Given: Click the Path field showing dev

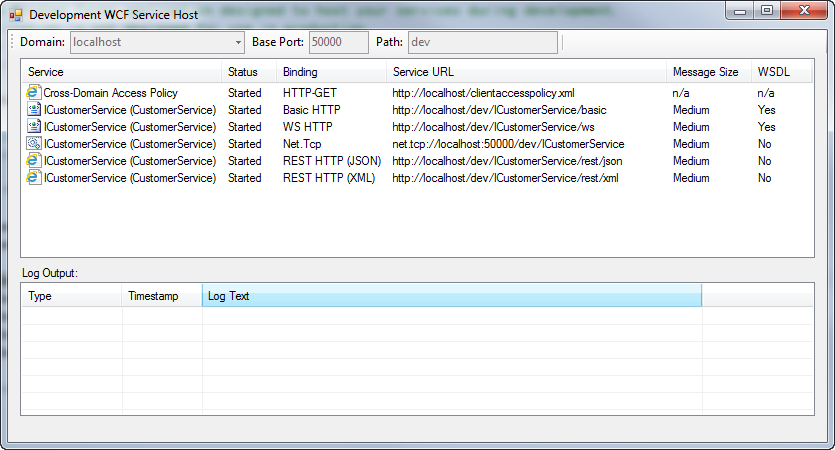Looking at the screenshot, I should (483, 42).
